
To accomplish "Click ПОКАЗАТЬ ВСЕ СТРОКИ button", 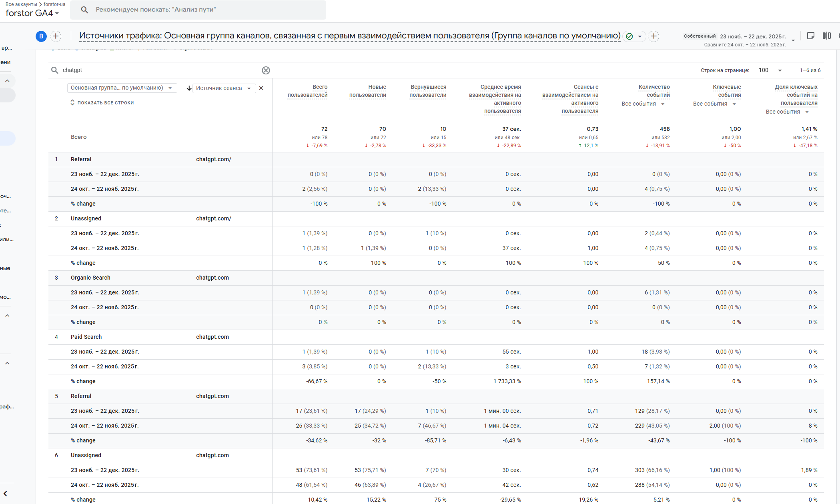I will click(102, 103).
